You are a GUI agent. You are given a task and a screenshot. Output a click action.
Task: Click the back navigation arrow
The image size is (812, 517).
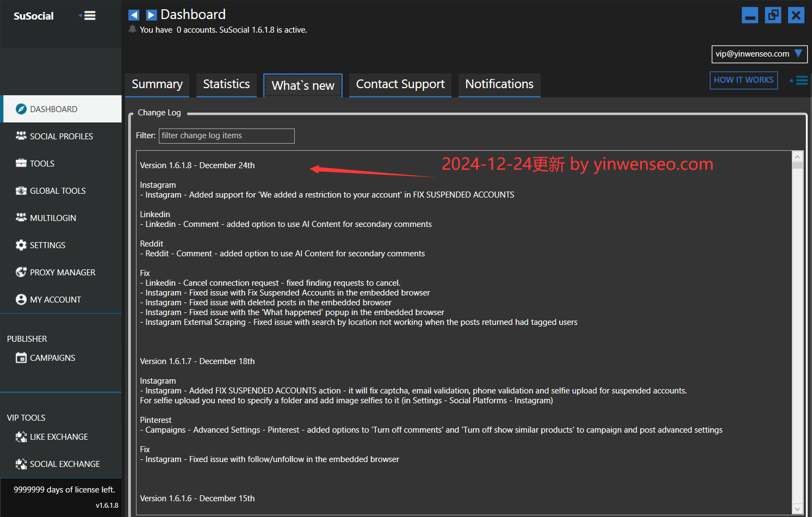pos(134,15)
